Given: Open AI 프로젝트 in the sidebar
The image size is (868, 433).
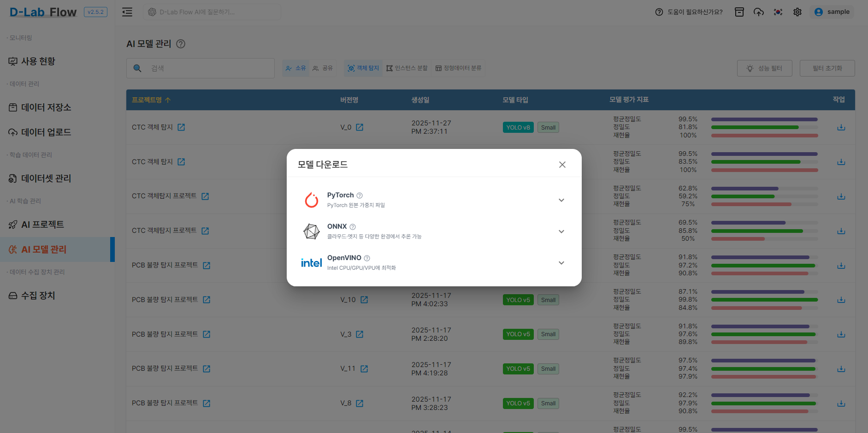Looking at the screenshot, I should pyautogui.click(x=57, y=225).
